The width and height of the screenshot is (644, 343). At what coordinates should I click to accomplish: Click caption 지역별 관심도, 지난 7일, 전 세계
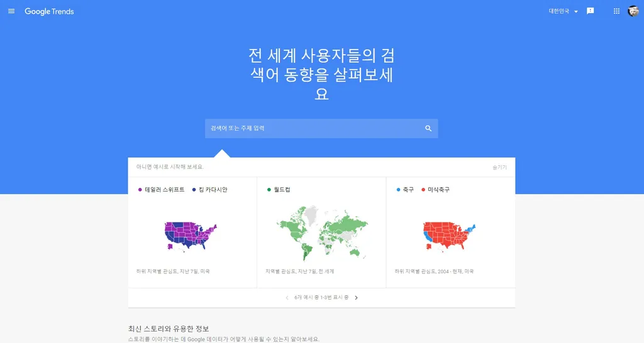[299, 271]
